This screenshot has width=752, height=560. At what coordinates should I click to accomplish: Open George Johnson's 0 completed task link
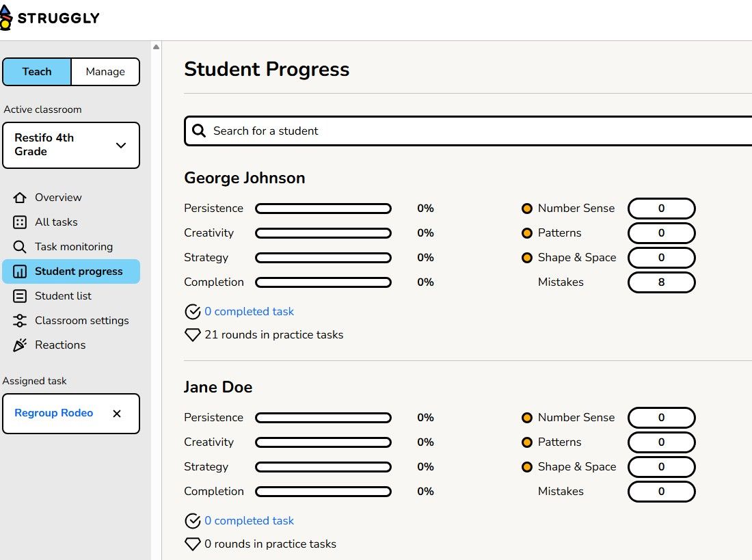point(249,311)
